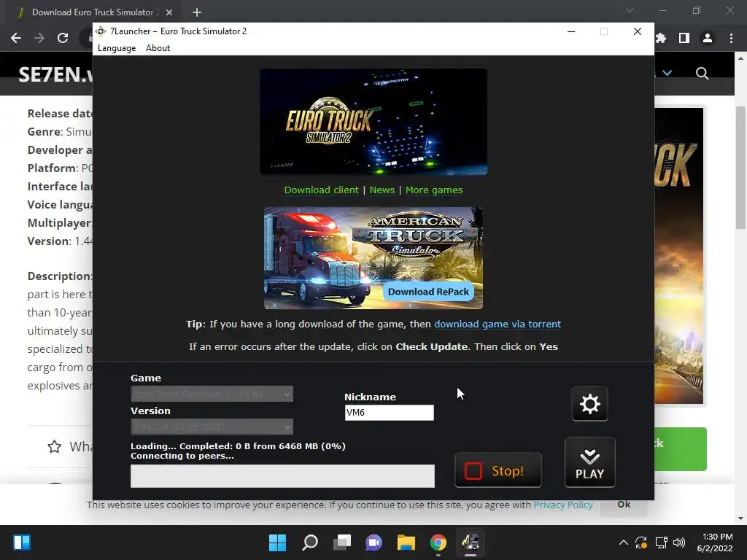
Task: Click the star icon on the webpage
Action: 54,447
